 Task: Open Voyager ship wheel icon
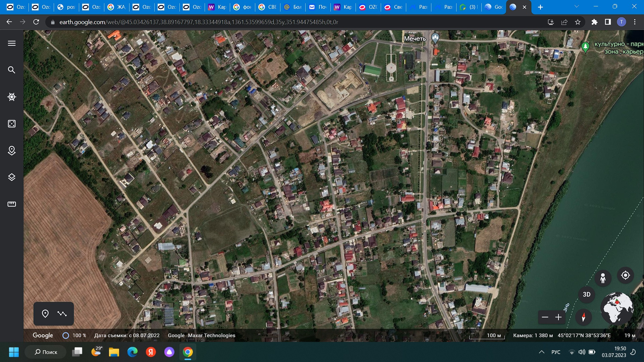12,97
